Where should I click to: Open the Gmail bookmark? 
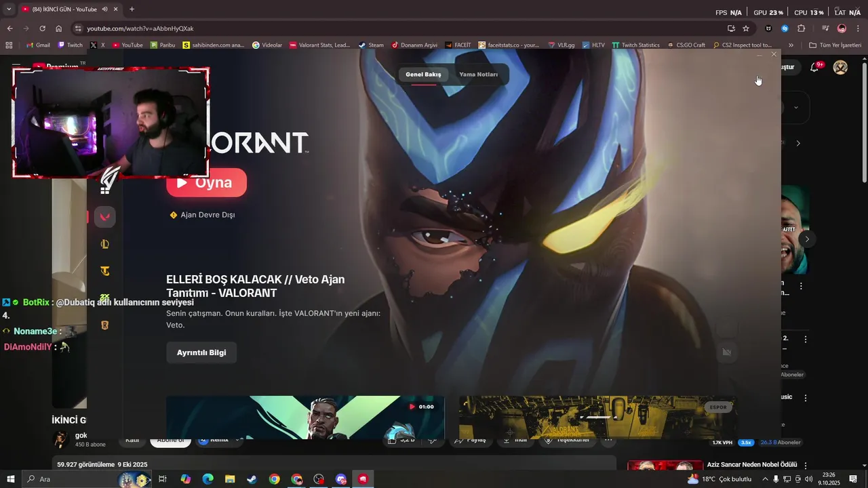click(38, 45)
